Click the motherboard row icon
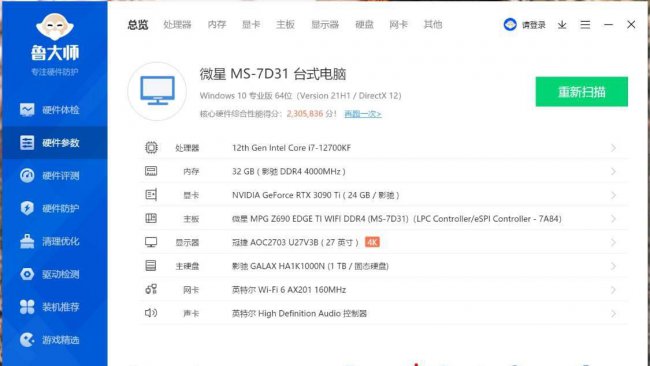The height and width of the screenshot is (366, 650). tap(151, 218)
